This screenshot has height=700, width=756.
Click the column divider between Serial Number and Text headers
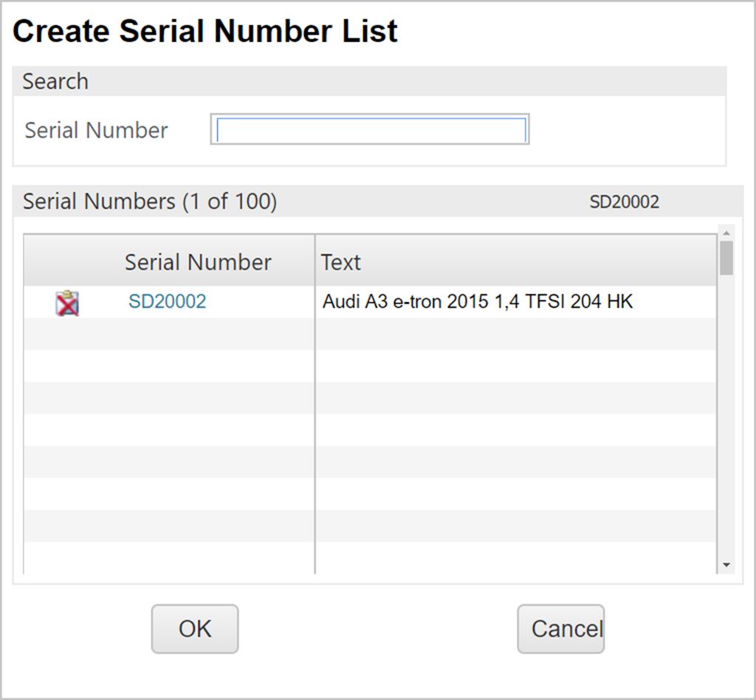315,262
